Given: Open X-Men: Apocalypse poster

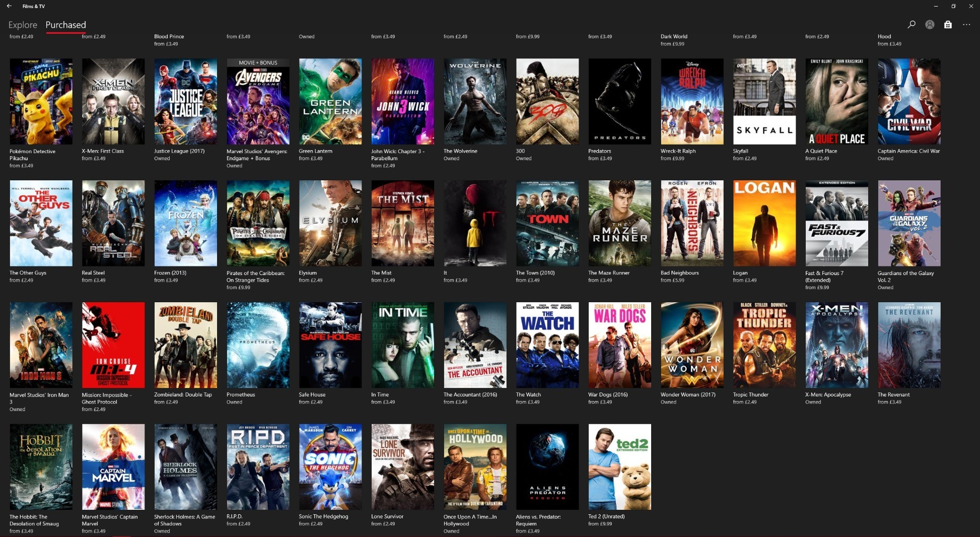Looking at the screenshot, I should (x=836, y=345).
